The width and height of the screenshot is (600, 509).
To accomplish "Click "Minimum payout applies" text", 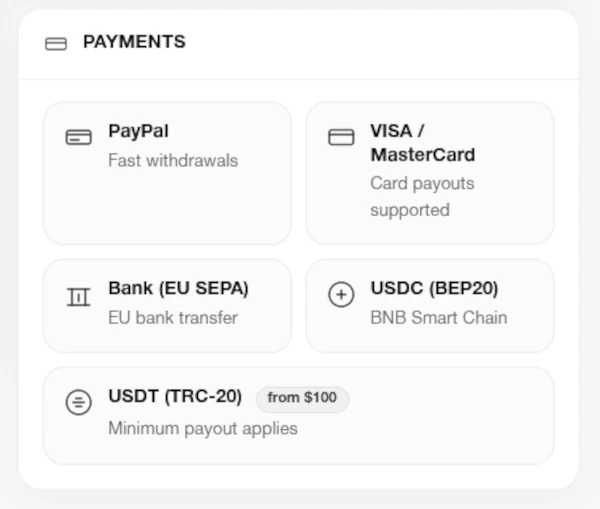I will pyautogui.click(x=203, y=428).
